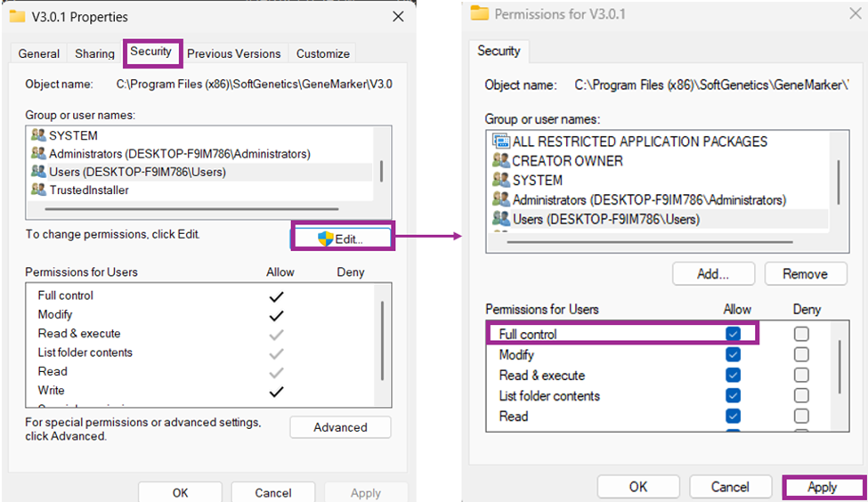
Task: Check Deny for List folder contents
Action: coord(801,395)
